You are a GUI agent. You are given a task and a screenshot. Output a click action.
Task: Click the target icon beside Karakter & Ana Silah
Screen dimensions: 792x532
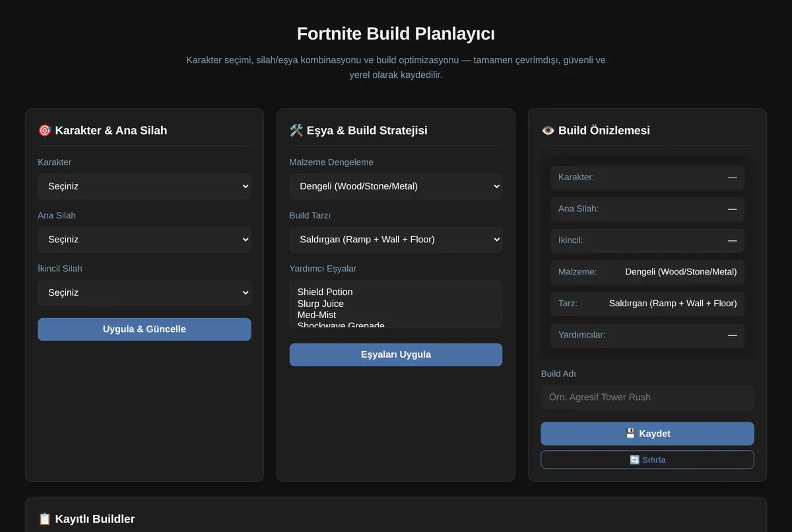[x=44, y=130]
